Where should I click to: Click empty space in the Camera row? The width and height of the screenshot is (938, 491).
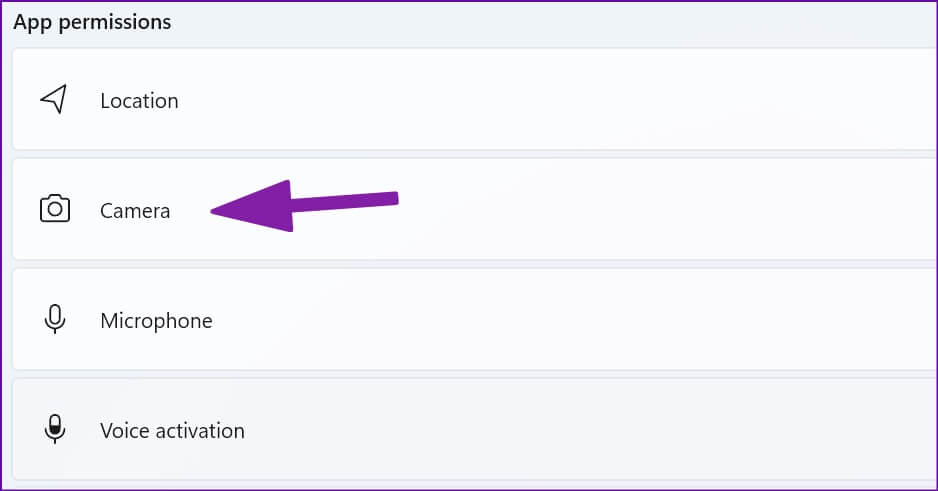(650, 210)
